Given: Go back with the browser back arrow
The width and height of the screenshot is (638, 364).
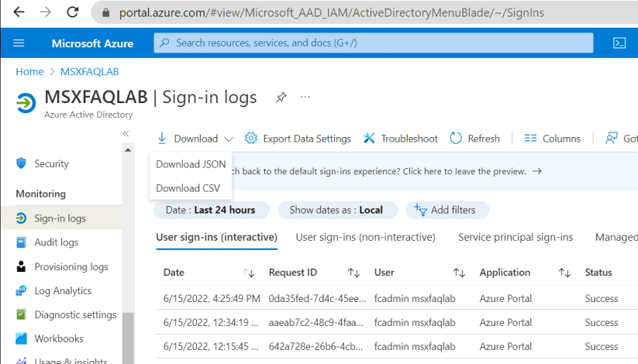Looking at the screenshot, I should point(19,12).
